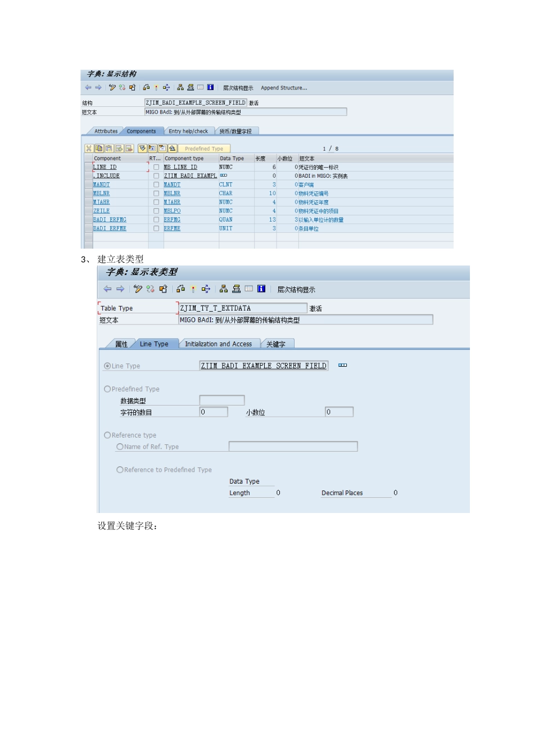
Task: Tick the RT checkbox for MJAHR row
Action: click(156, 202)
